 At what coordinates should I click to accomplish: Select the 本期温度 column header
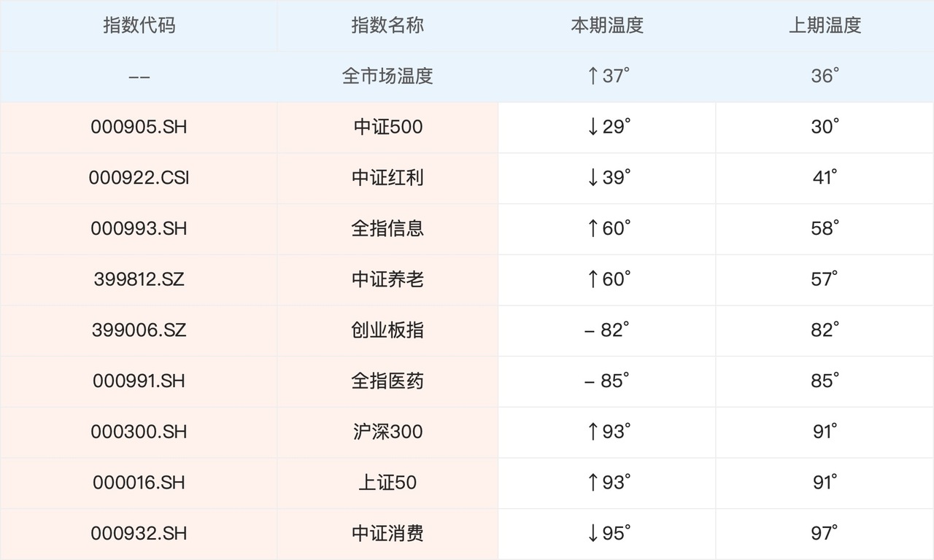click(x=606, y=26)
